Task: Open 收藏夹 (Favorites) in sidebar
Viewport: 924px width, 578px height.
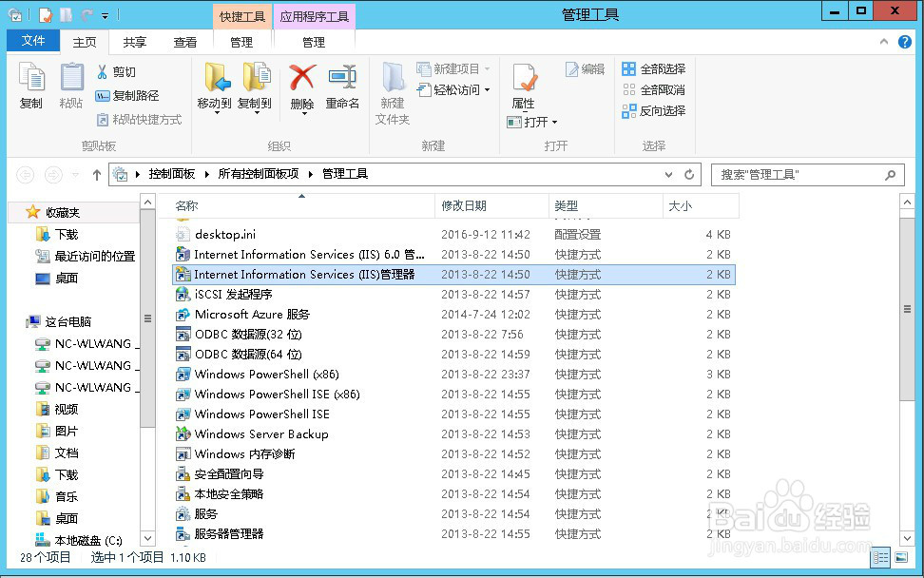Action: [x=63, y=212]
